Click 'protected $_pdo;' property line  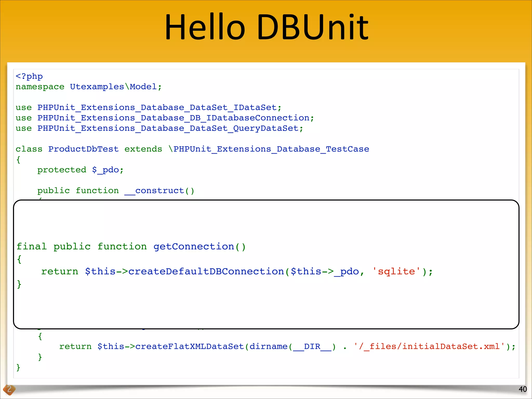point(80,170)
